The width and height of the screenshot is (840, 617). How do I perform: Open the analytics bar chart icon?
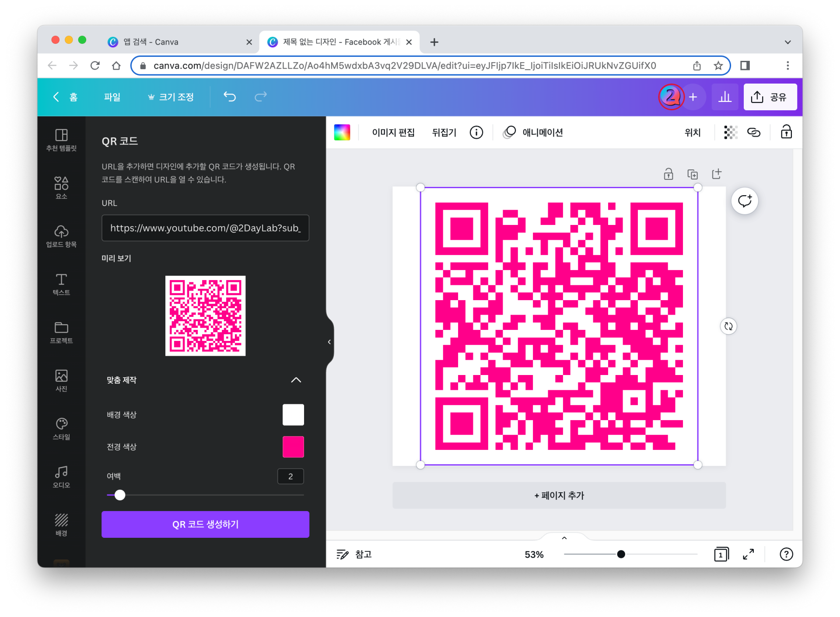point(724,97)
